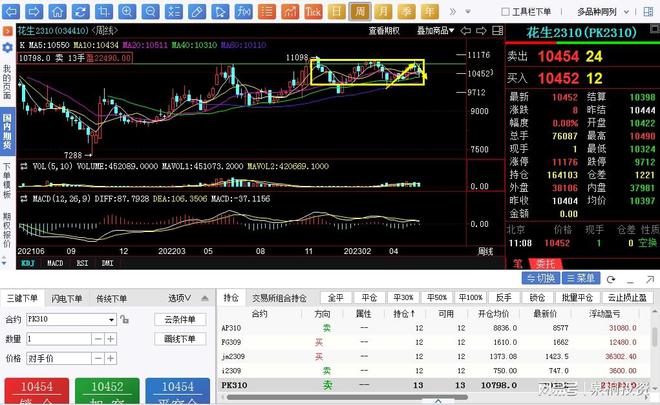Click the 平50% button
Image resolution: width=660 pixels, height=405 pixels.
point(436,298)
